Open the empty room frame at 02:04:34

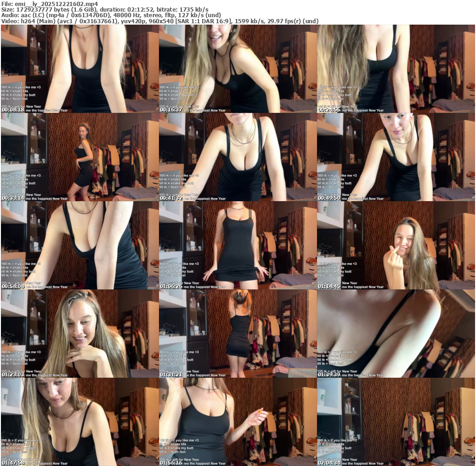[x=396, y=422]
